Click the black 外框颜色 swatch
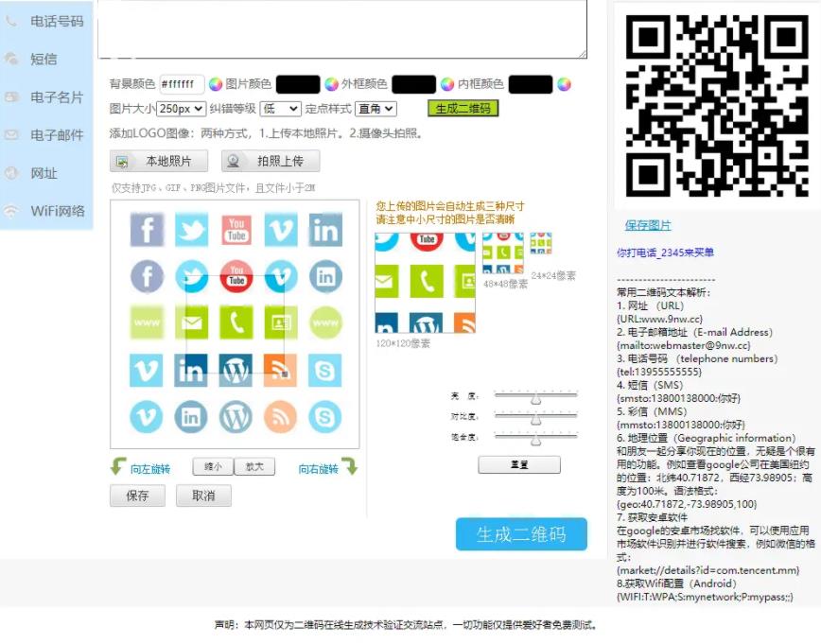This screenshot has width=821, height=644. coord(413,84)
